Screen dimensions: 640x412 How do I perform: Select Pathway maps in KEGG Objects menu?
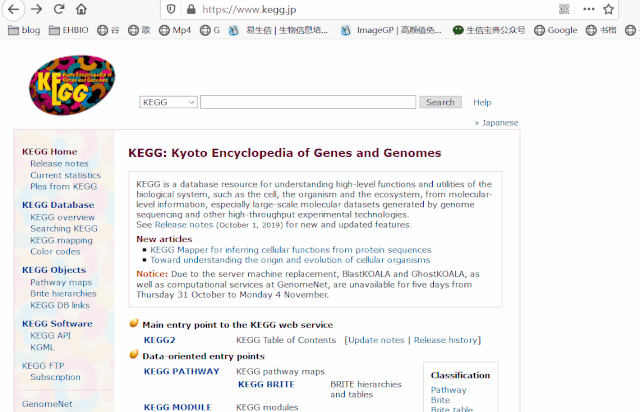[61, 282]
